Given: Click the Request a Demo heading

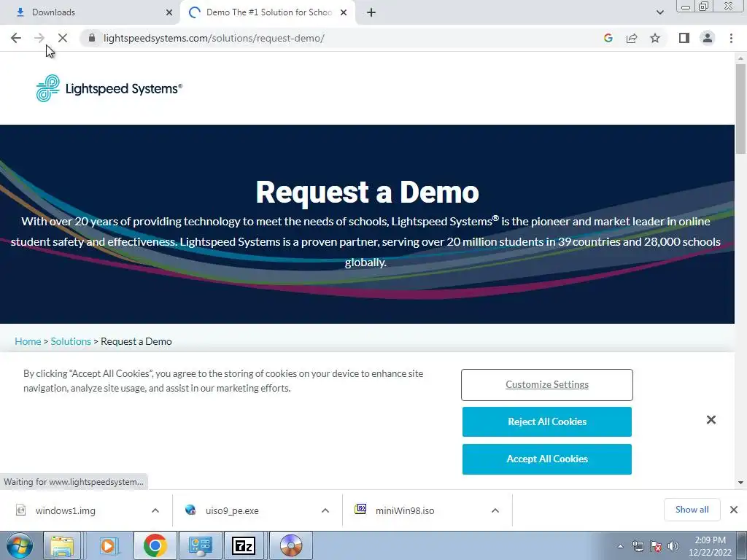Looking at the screenshot, I should pos(368,192).
